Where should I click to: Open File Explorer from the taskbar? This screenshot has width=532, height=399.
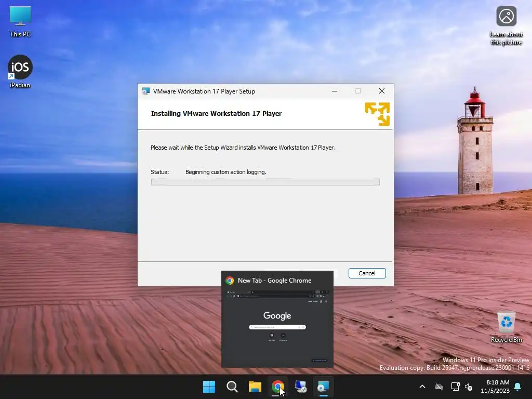point(255,387)
